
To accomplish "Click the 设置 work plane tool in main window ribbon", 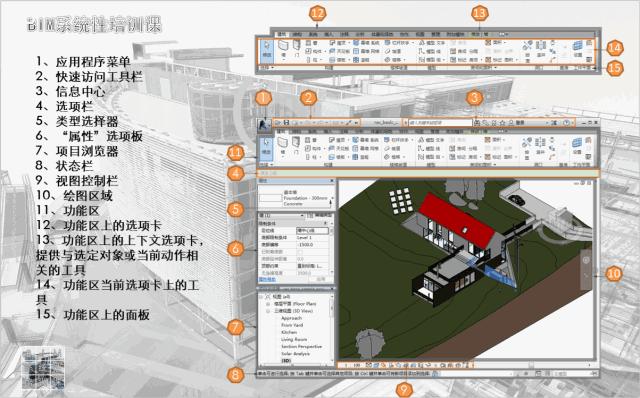I will coord(577,146).
